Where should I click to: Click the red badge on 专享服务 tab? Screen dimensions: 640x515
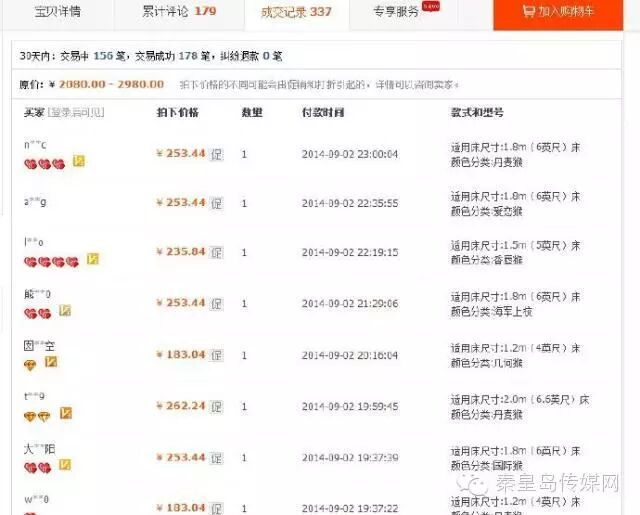[x=431, y=6]
